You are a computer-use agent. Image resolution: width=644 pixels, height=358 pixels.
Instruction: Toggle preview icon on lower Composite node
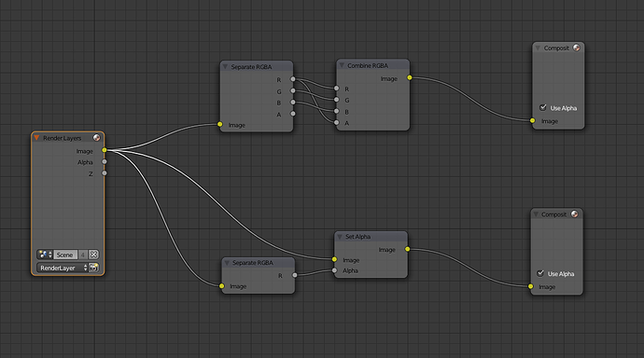coord(575,213)
